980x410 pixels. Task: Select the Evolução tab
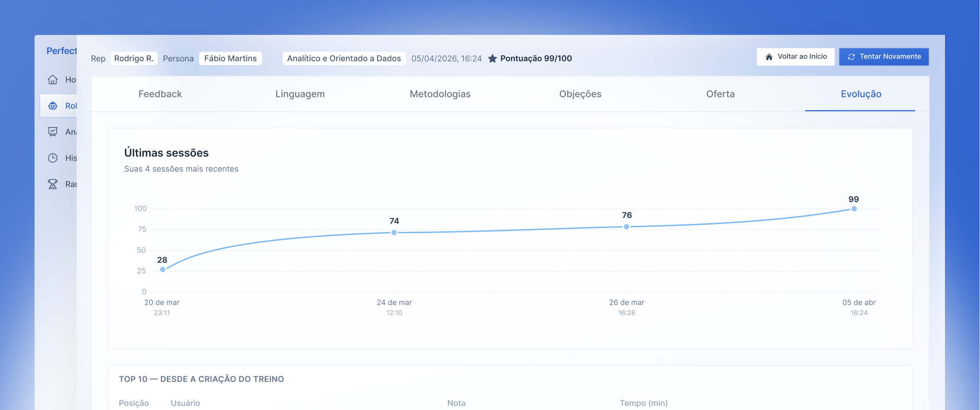pyautogui.click(x=861, y=94)
